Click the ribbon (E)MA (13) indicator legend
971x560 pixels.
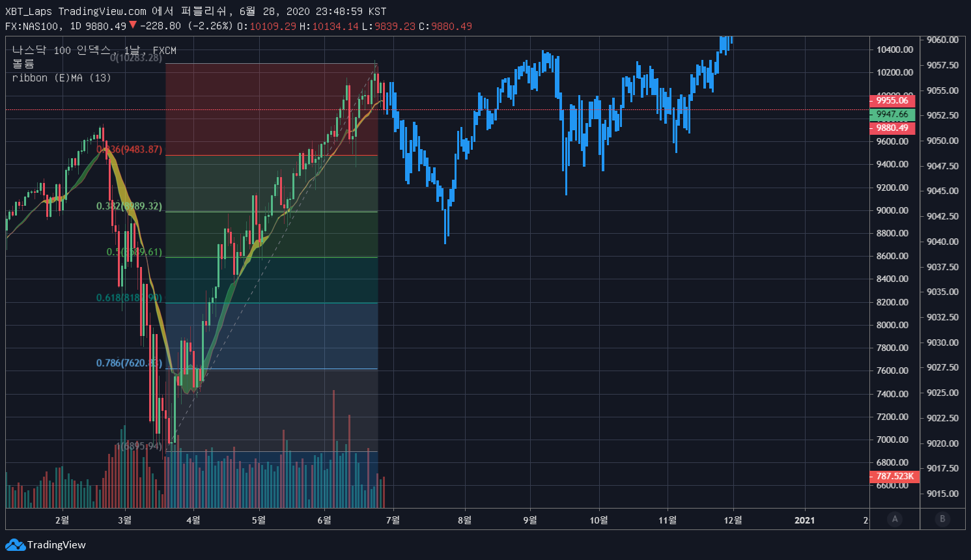[x=62, y=77]
